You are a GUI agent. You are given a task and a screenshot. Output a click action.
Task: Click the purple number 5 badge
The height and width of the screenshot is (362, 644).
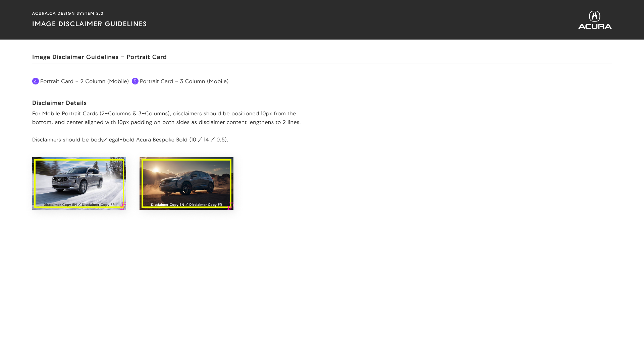click(x=135, y=81)
